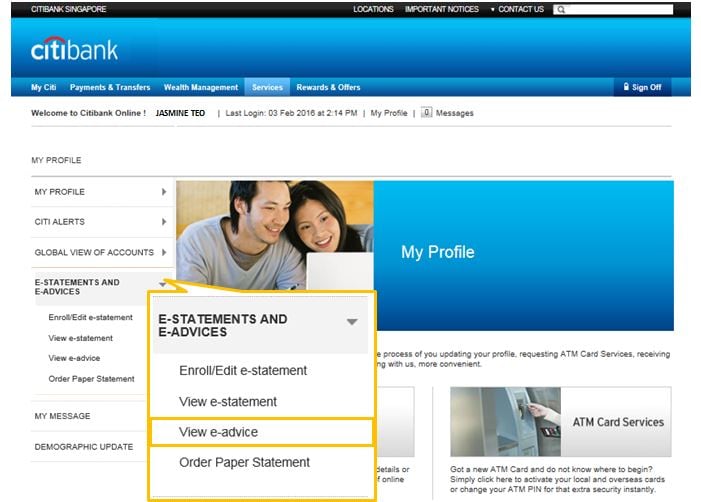Viewport: 701px width, 502px height.
Task: Click the Locations link in the top bar
Action: tap(373, 10)
